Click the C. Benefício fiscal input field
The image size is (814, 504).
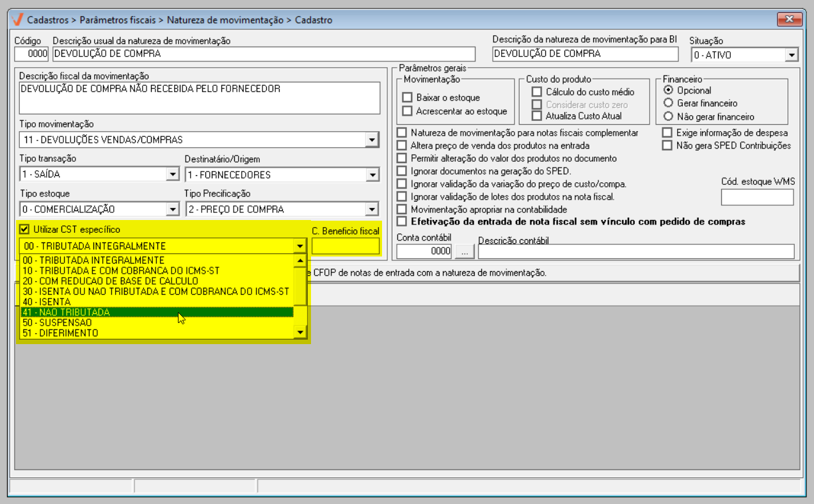(x=346, y=246)
